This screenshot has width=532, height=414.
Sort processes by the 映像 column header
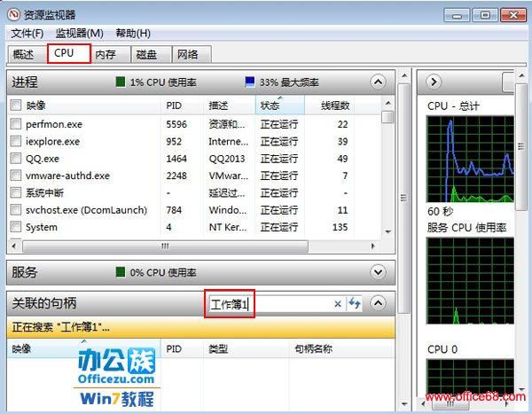(91, 105)
